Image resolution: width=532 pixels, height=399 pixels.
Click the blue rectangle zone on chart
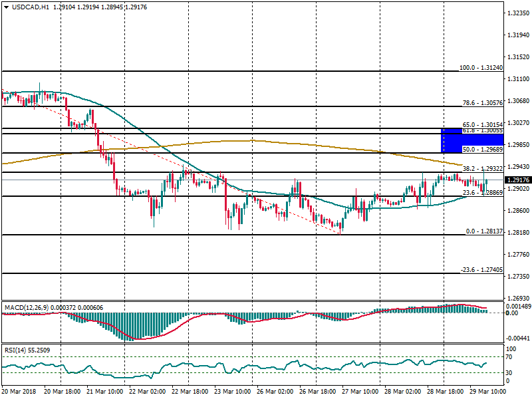460,140
